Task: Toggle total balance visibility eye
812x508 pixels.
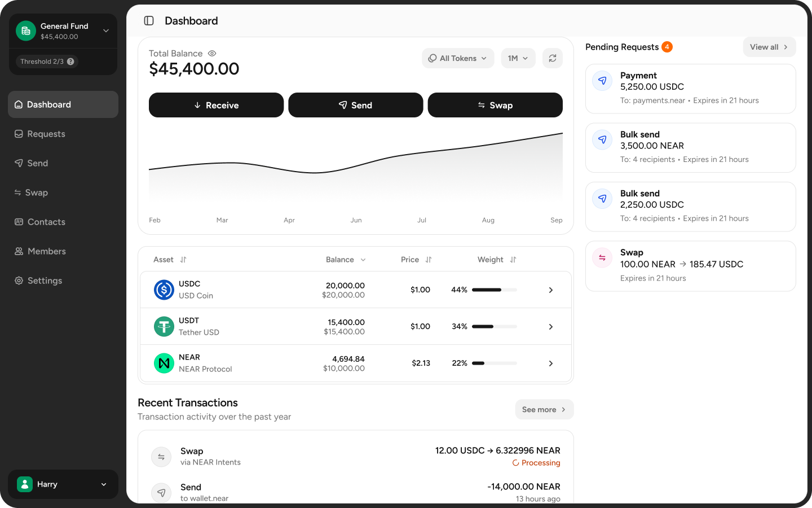Action: (x=212, y=54)
